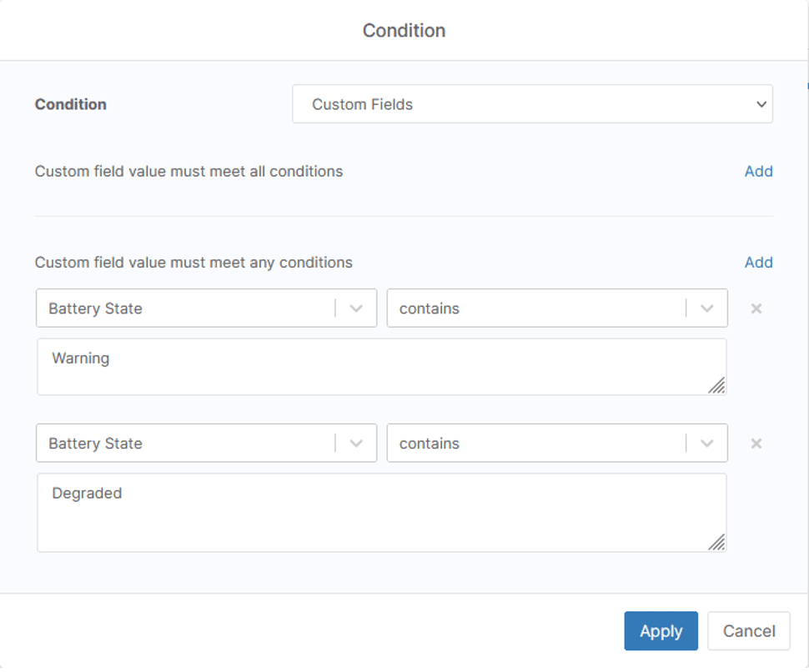Screen dimensions: 809x672
Task: Click the arrow on the second Battery State selector
Action: (x=357, y=443)
